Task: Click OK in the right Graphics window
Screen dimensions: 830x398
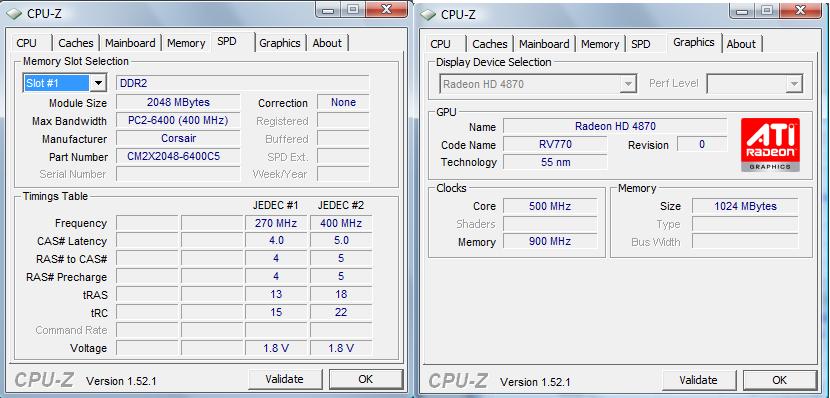Action: pos(779,380)
